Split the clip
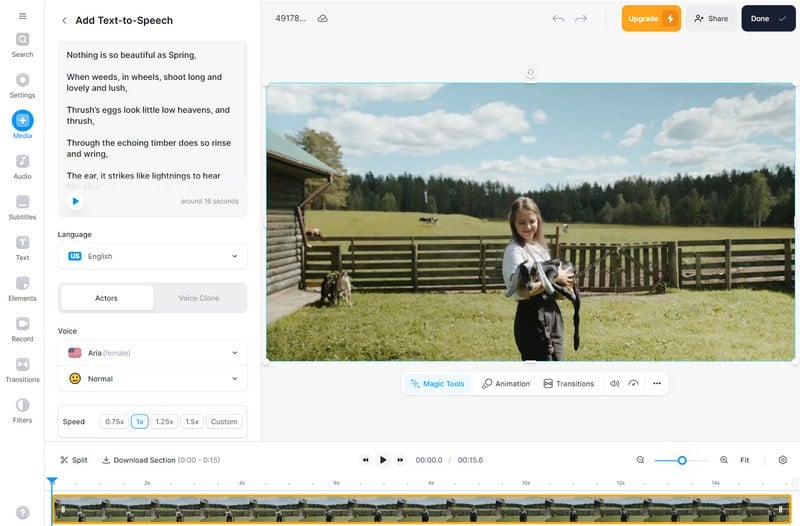The width and height of the screenshot is (800, 526). tap(74, 460)
